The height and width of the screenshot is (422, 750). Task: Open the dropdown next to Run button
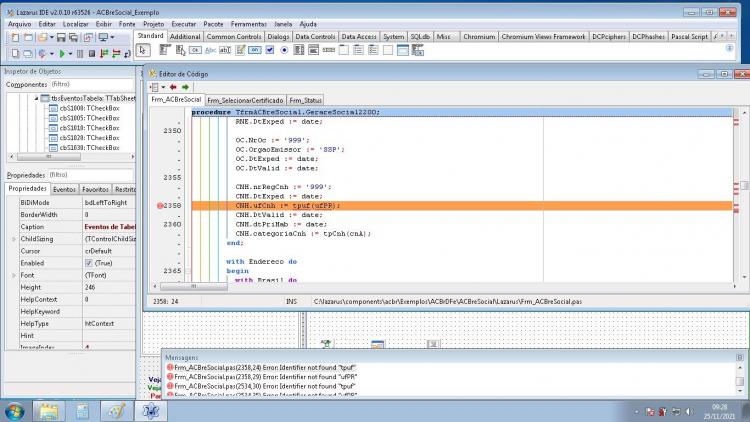point(70,54)
